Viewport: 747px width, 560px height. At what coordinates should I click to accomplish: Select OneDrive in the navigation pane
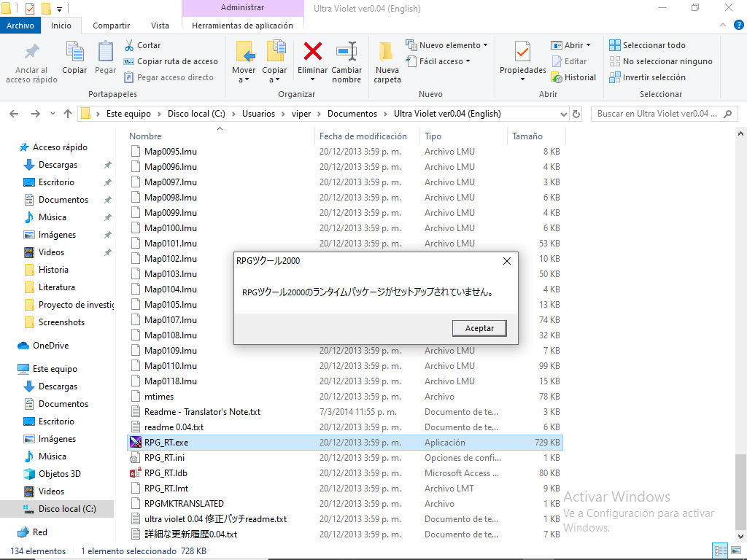click(50, 345)
